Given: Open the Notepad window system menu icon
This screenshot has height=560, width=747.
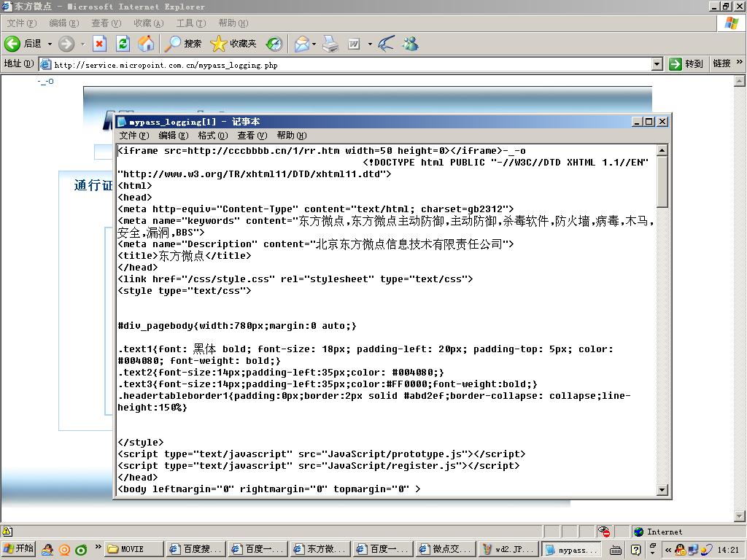Looking at the screenshot, I should [x=122, y=122].
